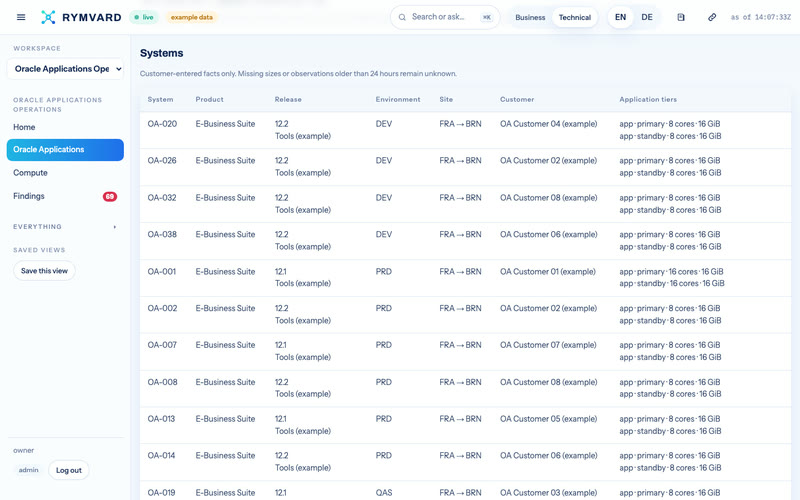Select system OA-002 row
Viewport: 800px width, 500px height.
[x=465, y=315]
